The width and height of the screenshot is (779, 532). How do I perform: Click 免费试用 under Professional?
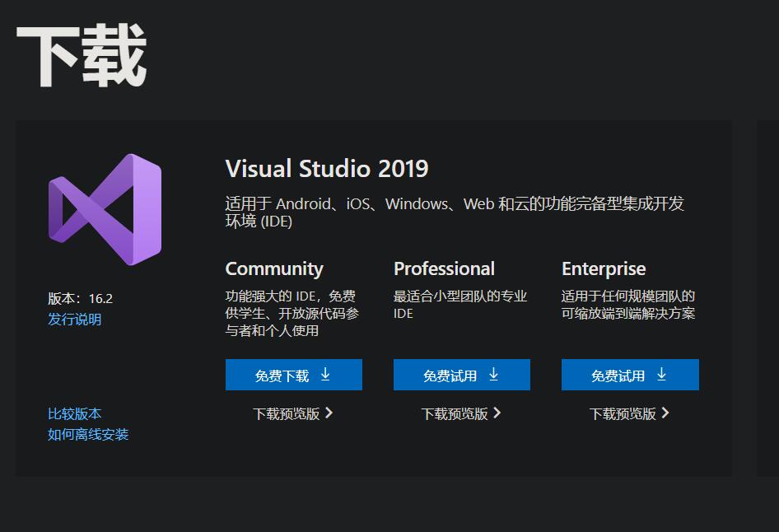(461, 375)
